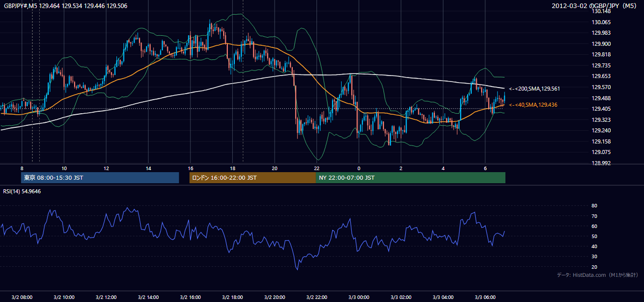
Task: Click price axis value 128.992
Action: (x=602, y=163)
